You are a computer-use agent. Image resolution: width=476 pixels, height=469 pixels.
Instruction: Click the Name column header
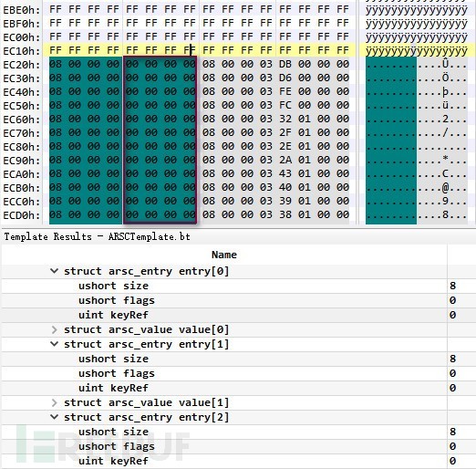(224, 255)
